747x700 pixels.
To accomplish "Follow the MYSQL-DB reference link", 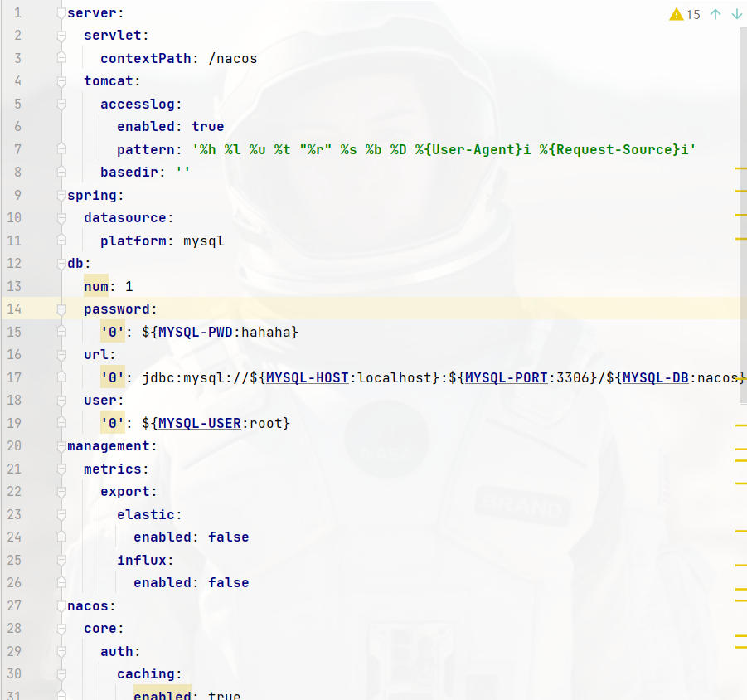I will tap(655, 377).
